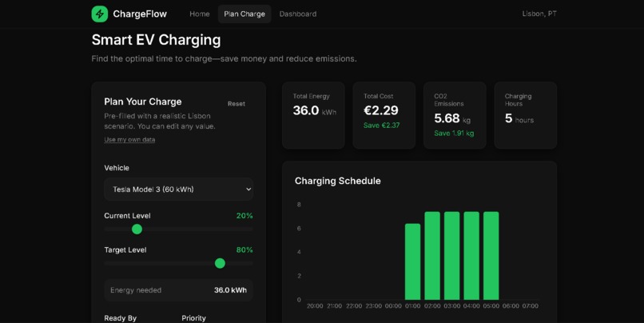Click the Priority label
The width and height of the screenshot is (644, 323).
pos(194,318)
